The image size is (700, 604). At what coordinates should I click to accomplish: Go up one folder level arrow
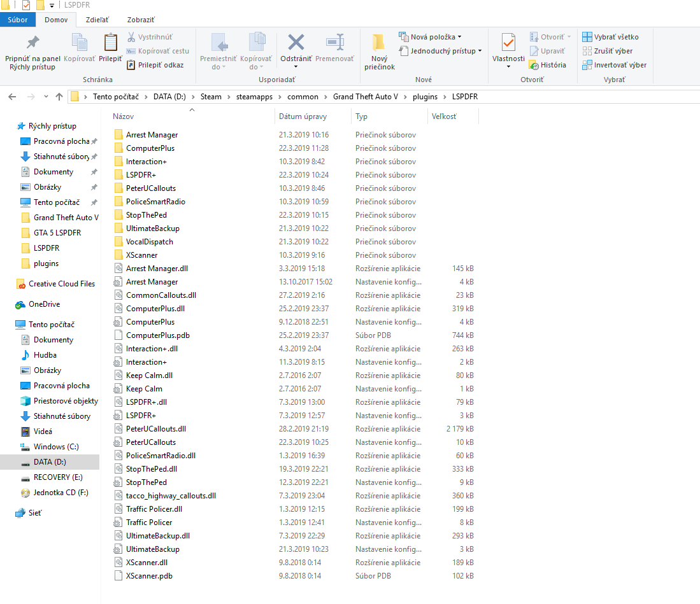pos(59,96)
